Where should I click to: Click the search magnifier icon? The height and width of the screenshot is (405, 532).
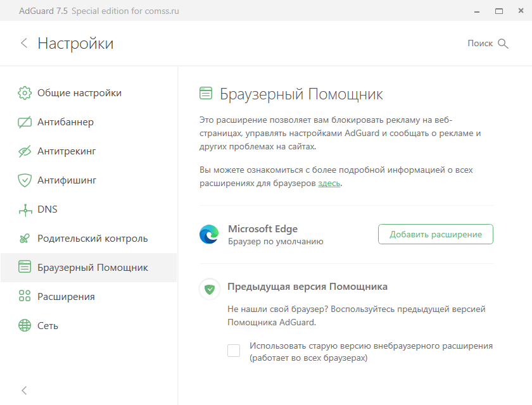coord(503,44)
